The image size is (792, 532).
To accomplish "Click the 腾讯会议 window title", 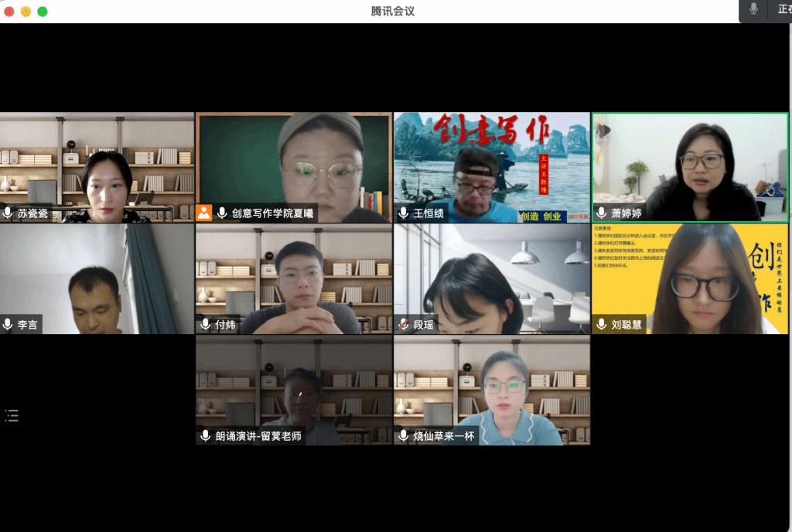I will pos(393,11).
